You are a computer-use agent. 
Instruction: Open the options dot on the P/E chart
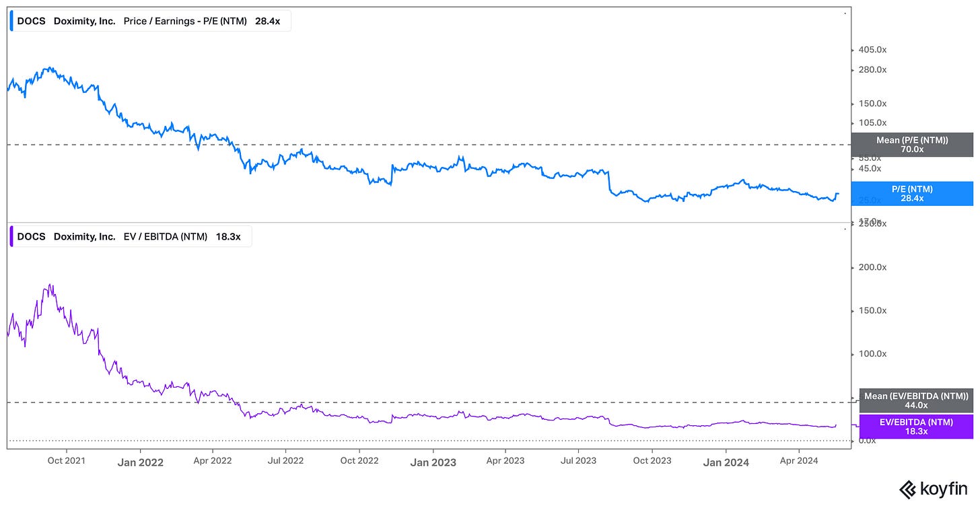click(843, 12)
